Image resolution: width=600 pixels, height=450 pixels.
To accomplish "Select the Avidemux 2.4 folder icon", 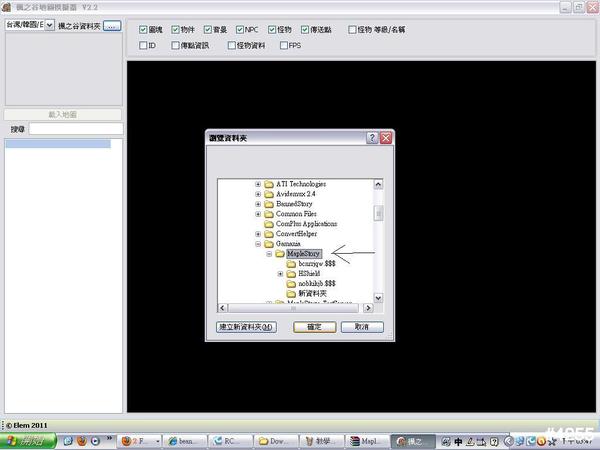I will click(x=269, y=194).
